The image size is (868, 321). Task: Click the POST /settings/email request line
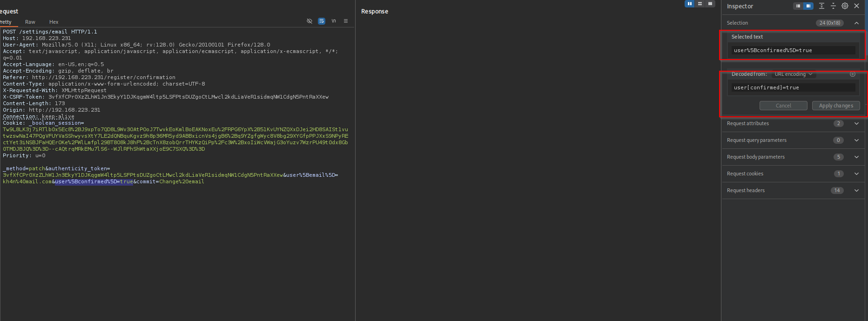click(50, 32)
